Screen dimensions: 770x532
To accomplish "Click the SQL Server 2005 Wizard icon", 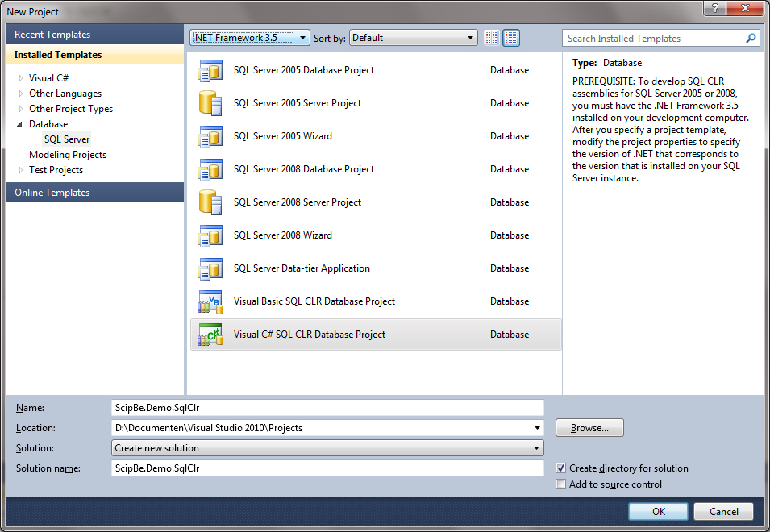I will point(210,136).
